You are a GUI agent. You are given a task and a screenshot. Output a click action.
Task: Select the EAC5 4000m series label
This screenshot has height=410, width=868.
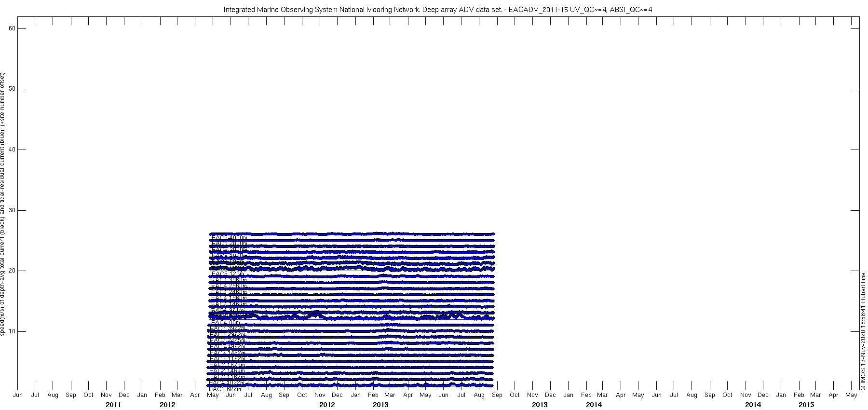point(229,237)
